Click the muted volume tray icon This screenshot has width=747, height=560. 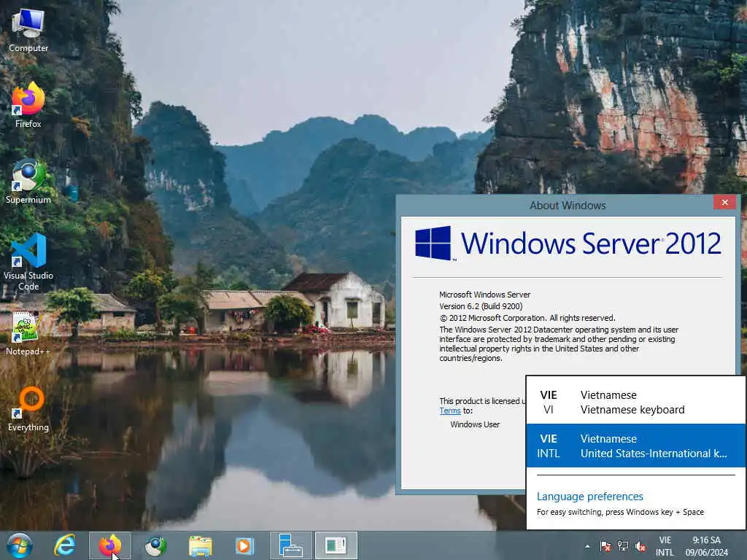coord(640,546)
